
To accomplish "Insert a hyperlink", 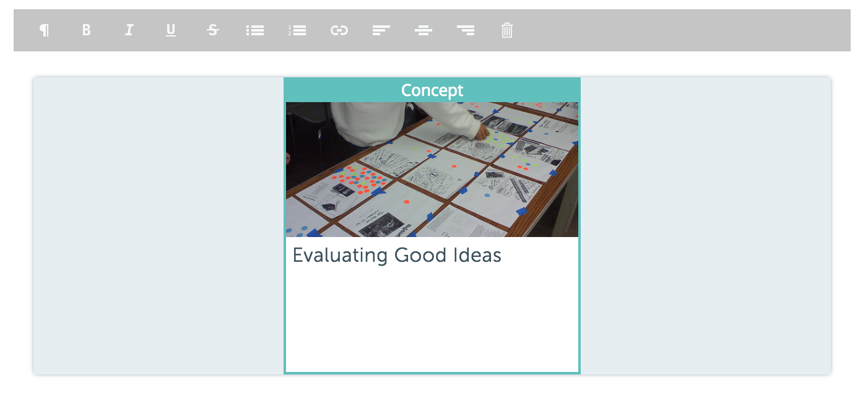I will (339, 30).
